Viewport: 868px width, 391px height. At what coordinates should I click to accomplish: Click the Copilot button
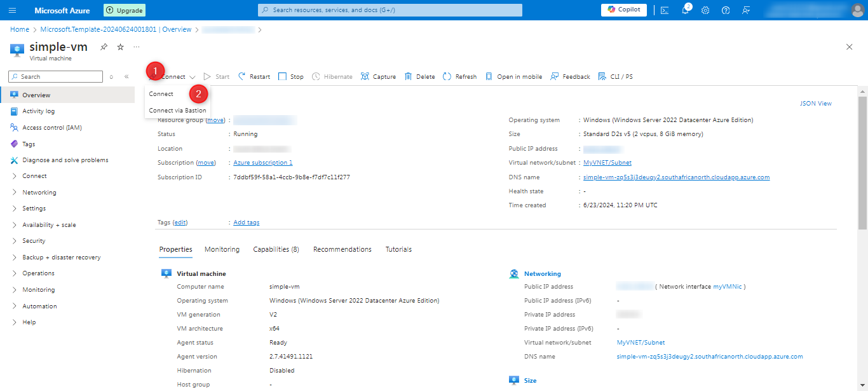coord(624,10)
